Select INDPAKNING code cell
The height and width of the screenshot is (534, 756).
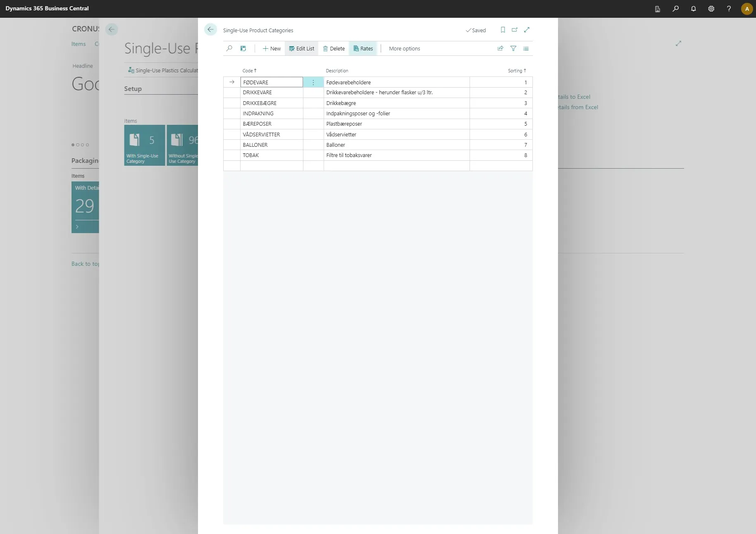(x=272, y=113)
